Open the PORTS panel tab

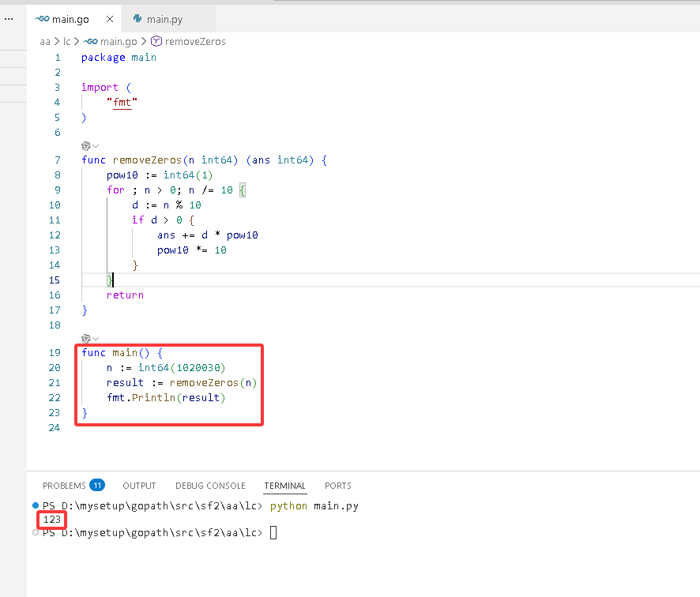(x=338, y=486)
